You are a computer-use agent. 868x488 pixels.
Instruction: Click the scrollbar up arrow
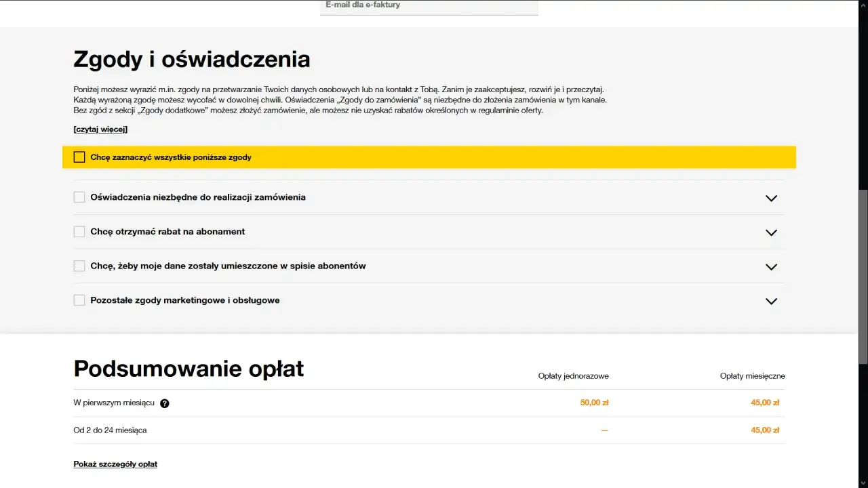(x=863, y=5)
